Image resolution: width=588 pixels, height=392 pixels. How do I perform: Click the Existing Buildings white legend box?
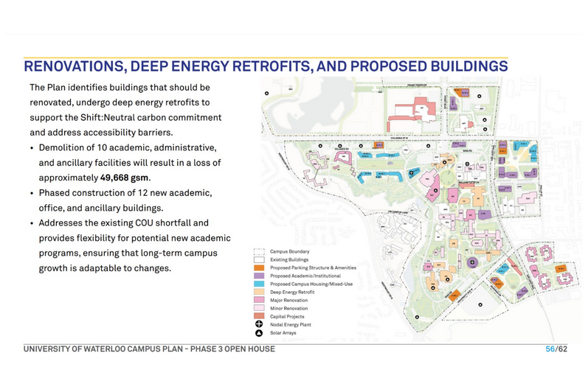(x=258, y=259)
